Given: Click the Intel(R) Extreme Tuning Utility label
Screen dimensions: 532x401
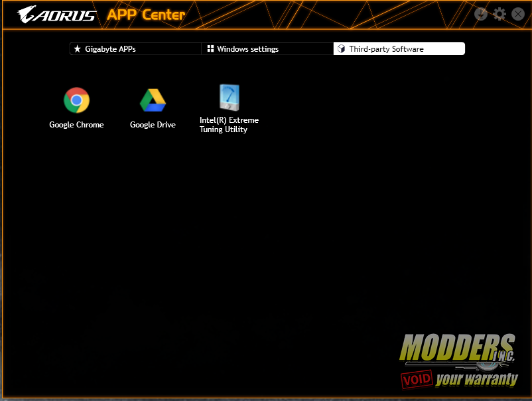Looking at the screenshot, I should coord(229,125).
